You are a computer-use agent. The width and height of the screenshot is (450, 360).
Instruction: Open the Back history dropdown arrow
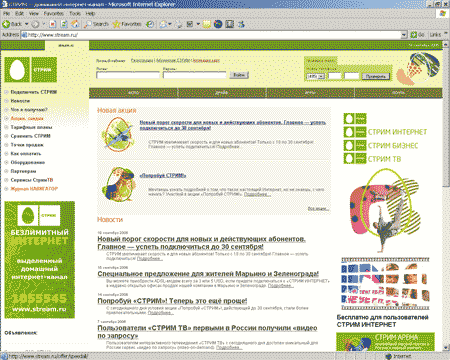[x=27, y=24]
